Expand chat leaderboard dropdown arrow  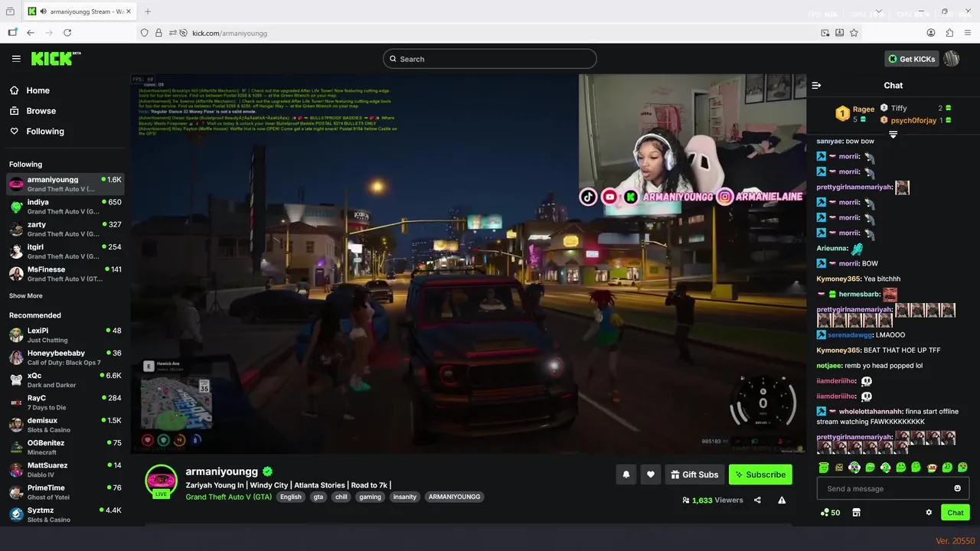point(893,135)
